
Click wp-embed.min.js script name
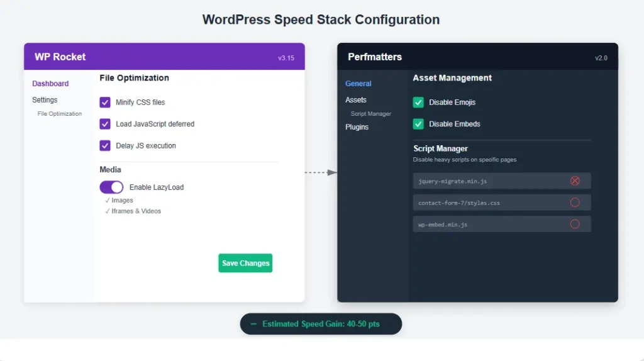(443, 225)
